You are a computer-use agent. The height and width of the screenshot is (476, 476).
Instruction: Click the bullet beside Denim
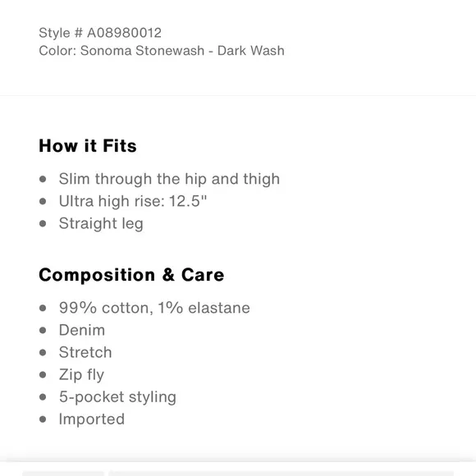(x=43, y=330)
